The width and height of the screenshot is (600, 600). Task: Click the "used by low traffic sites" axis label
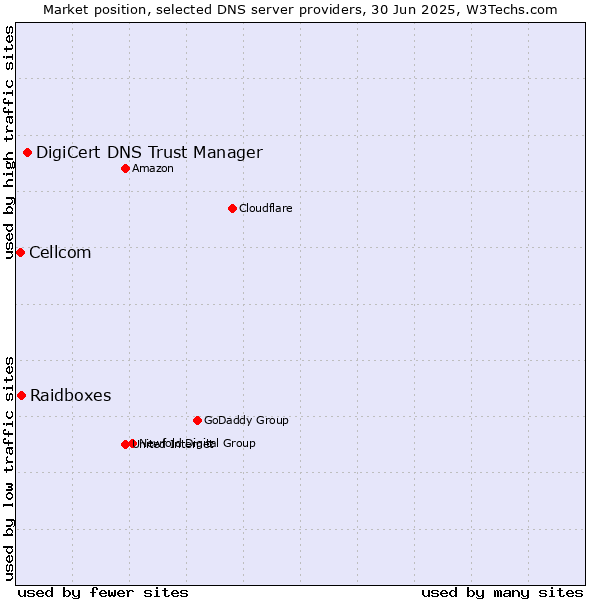pos(8,469)
